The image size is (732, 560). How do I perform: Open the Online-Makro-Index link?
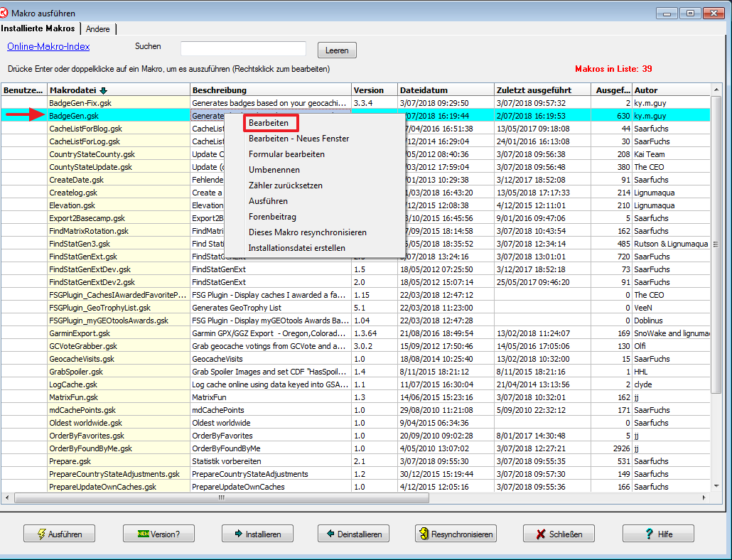pyautogui.click(x=48, y=47)
